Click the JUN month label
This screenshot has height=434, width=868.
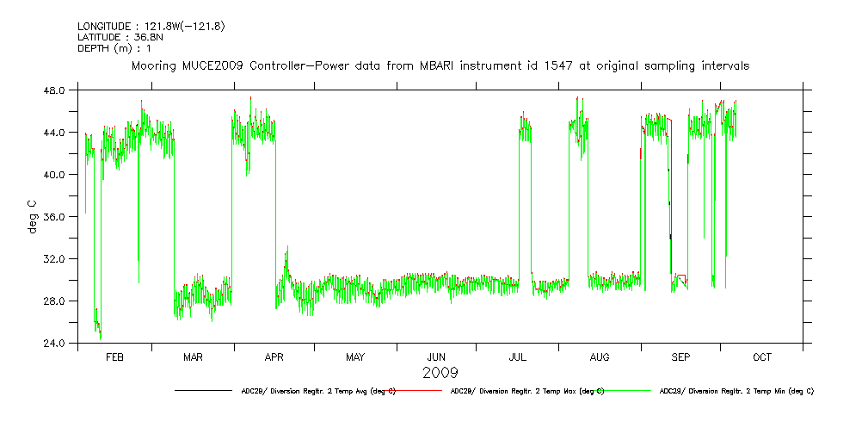pos(436,356)
